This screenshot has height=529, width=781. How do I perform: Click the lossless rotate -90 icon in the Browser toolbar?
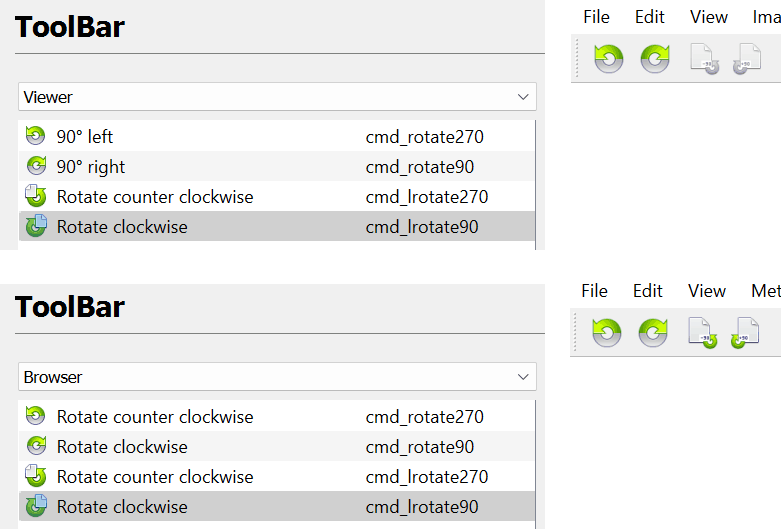point(703,332)
